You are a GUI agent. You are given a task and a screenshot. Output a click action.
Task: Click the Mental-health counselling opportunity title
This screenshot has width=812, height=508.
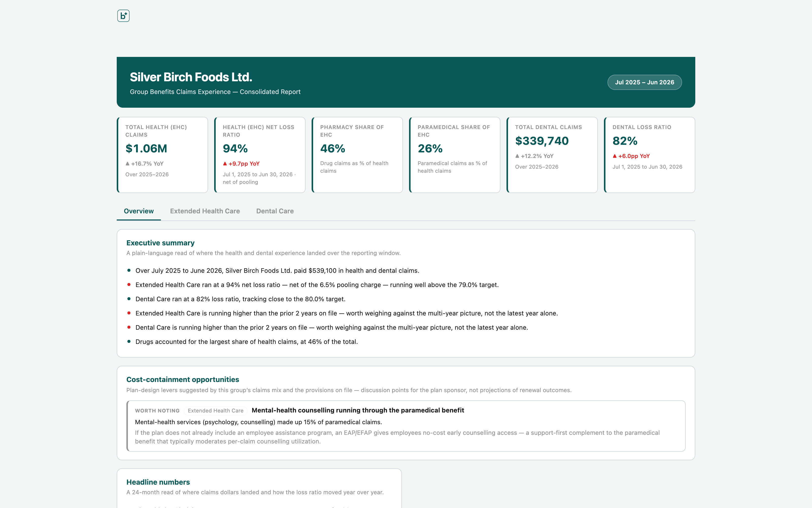(358, 410)
